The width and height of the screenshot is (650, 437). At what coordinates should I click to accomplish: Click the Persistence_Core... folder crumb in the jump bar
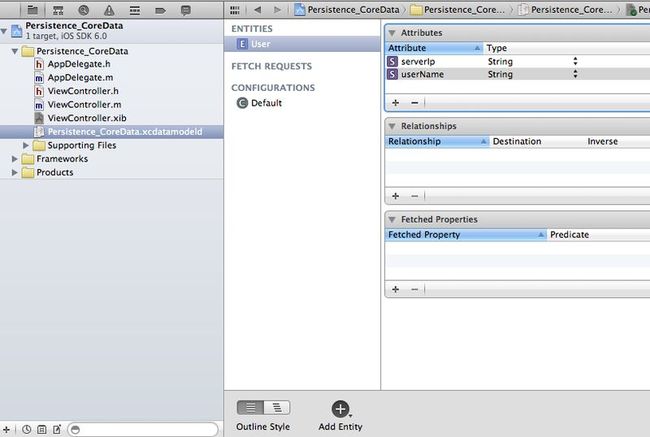tap(457, 10)
